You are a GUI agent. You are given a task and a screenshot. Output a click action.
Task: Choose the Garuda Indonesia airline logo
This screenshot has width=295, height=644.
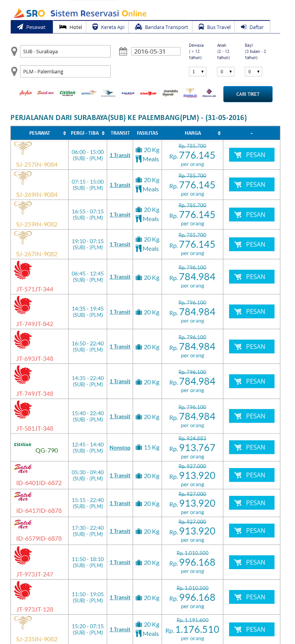point(108,93)
